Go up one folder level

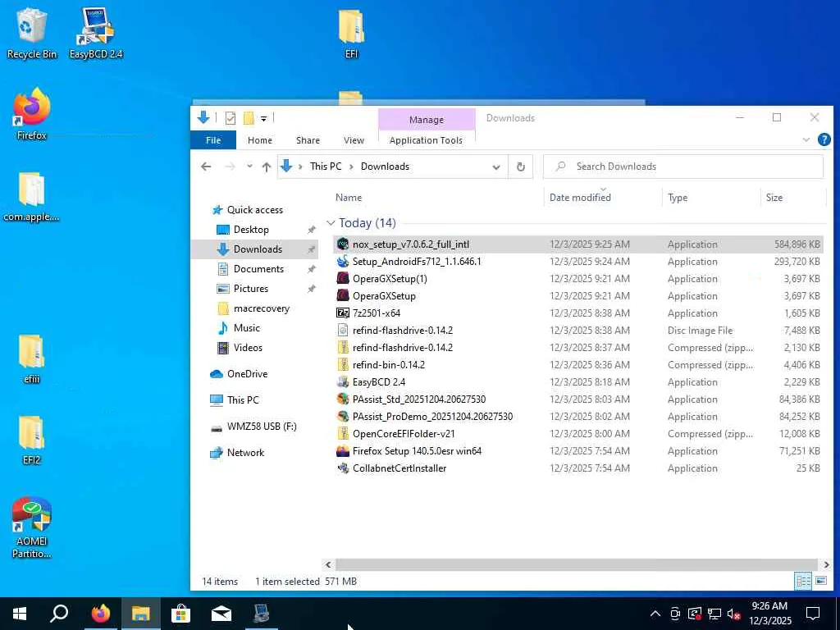pyautogui.click(x=267, y=167)
